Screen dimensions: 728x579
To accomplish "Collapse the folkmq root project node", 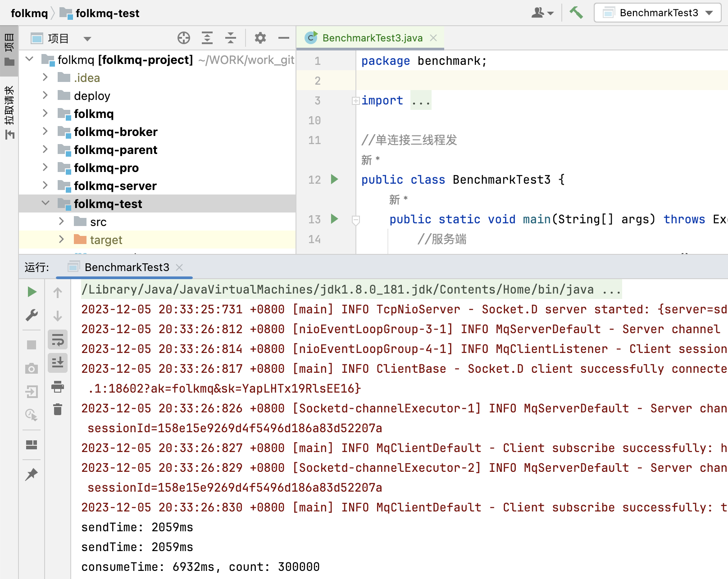I will click(x=30, y=59).
